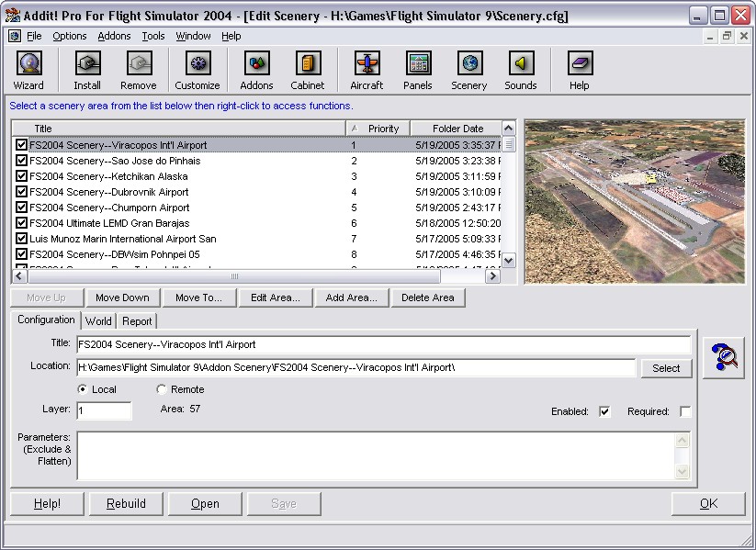This screenshot has width=756, height=550.
Task: Open the Aircraft manager icon
Action: 367,71
